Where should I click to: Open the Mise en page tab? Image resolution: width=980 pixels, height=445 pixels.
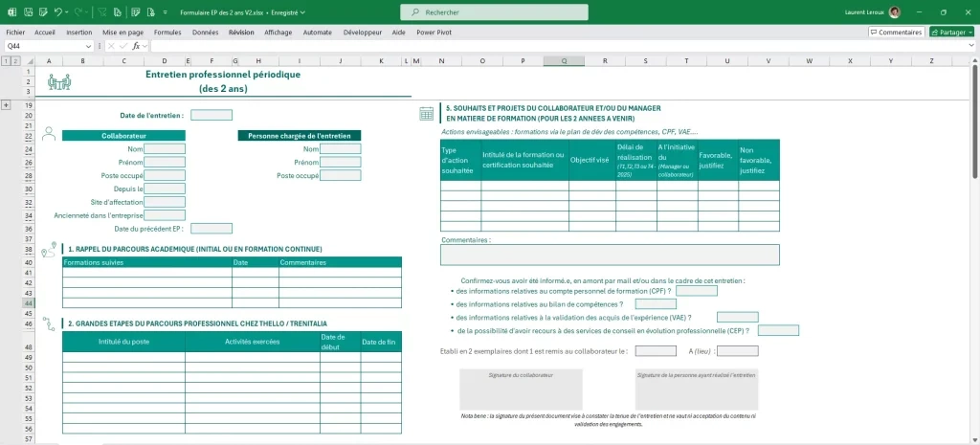coord(123,32)
